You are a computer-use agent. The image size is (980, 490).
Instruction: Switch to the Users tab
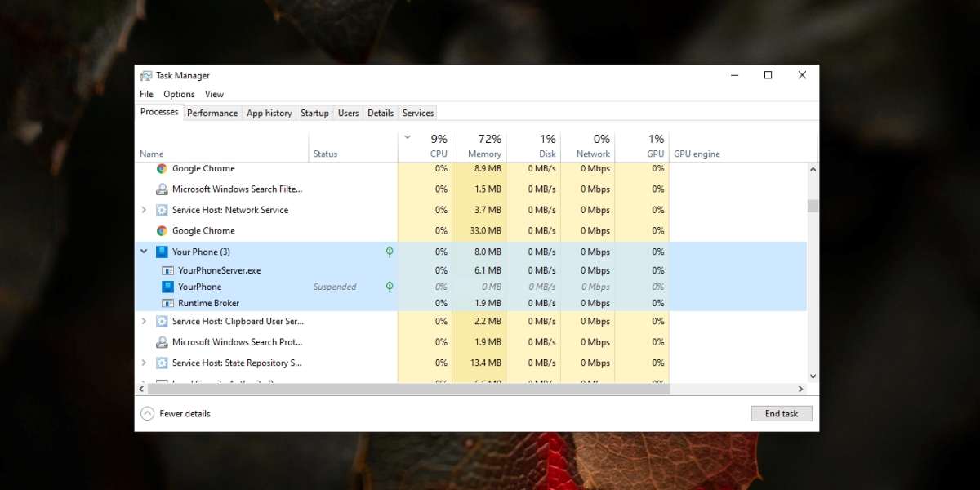tap(349, 114)
